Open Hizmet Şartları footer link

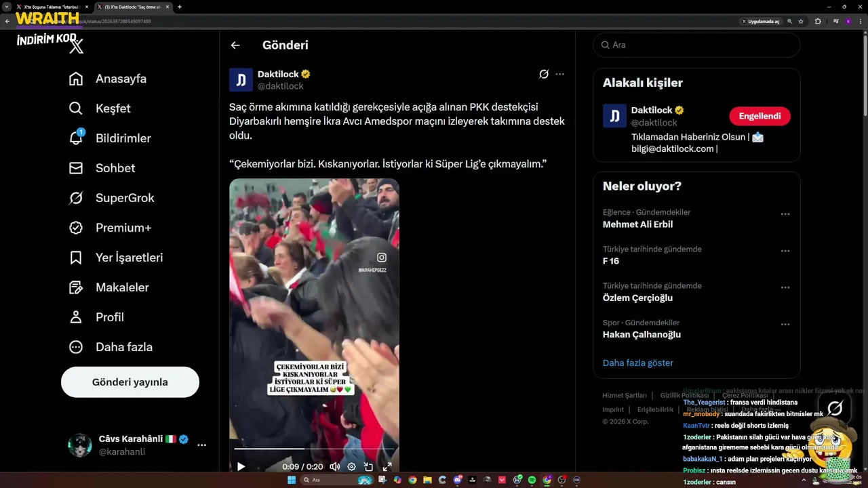pos(625,395)
